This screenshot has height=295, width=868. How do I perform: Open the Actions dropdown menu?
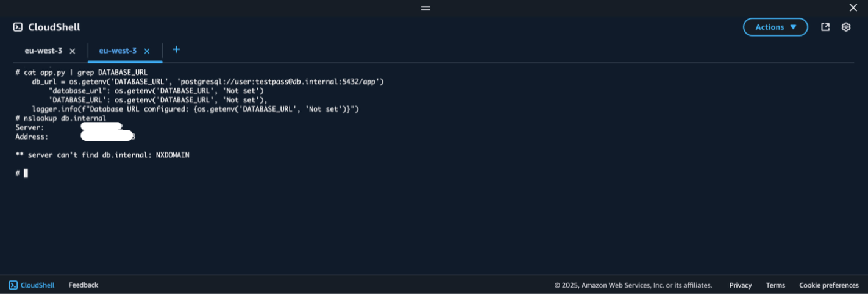coord(775,27)
